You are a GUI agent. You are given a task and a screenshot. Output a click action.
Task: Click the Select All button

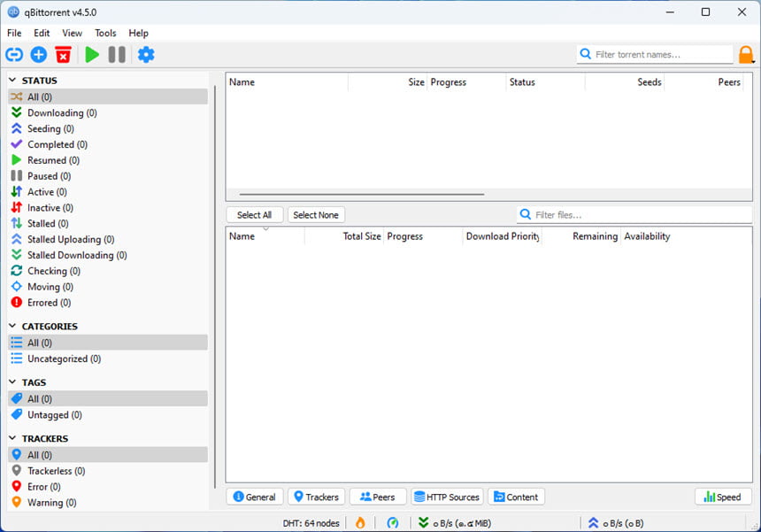point(254,214)
